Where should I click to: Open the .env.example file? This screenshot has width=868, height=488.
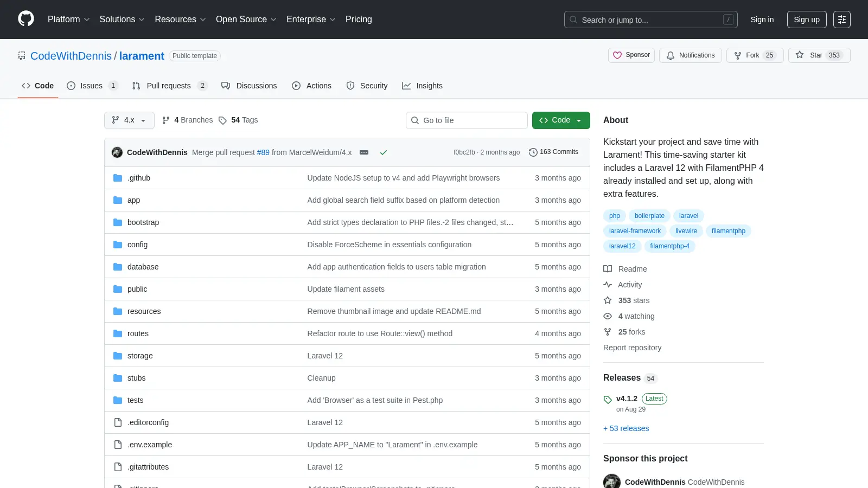pos(150,445)
